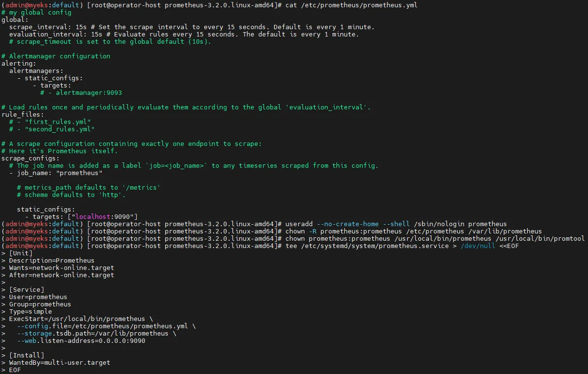Select the '# Load rules once and periodically' comment
The image size is (588, 374).
(186, 107)
